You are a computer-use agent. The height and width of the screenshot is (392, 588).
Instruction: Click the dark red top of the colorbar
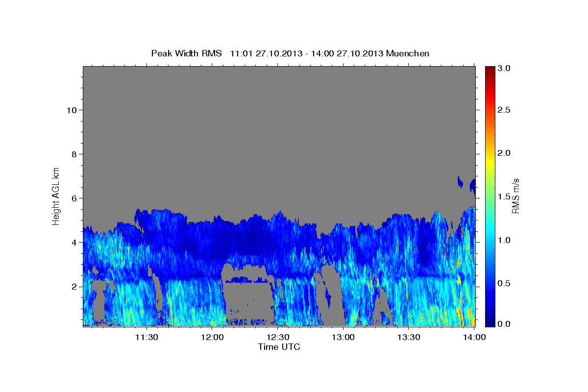[x=490, y=71]
